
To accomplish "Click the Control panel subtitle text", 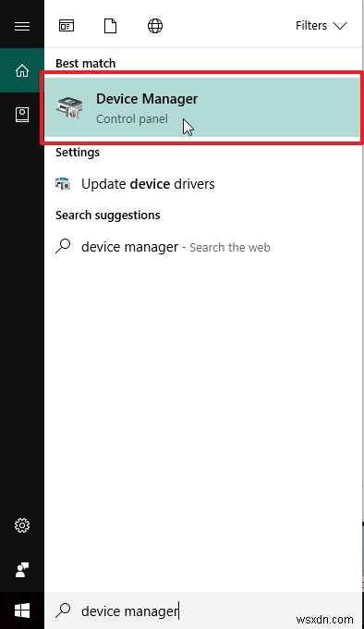I will pos(132,119).
